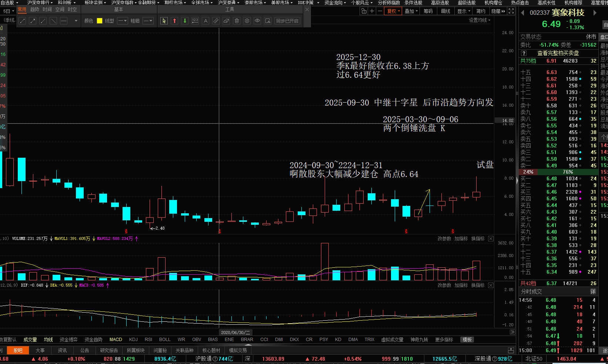608x364 pixels.
Task: Open the line thickness dropdown
Action: 148,21
